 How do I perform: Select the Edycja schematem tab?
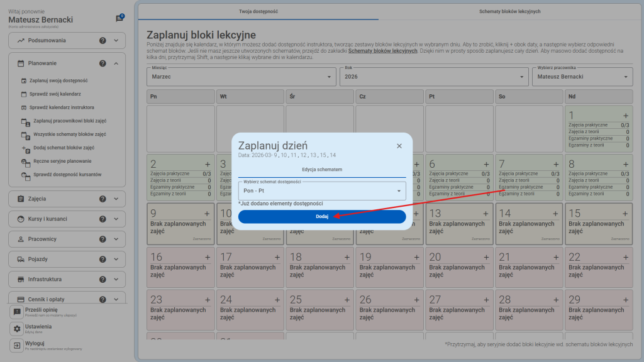tap(321, 170)
